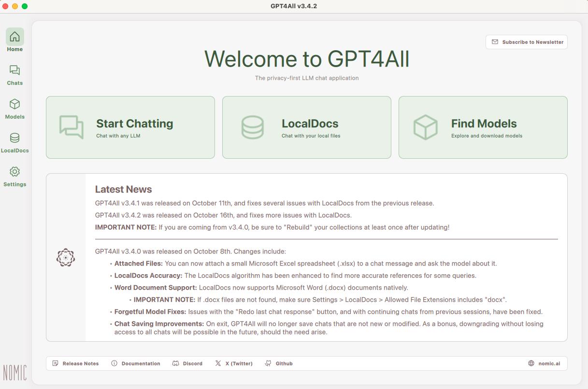Open the Home sidebar icon
Image resolution: width=588 pixels, height=389 pixels.
[x=14, y=37]
